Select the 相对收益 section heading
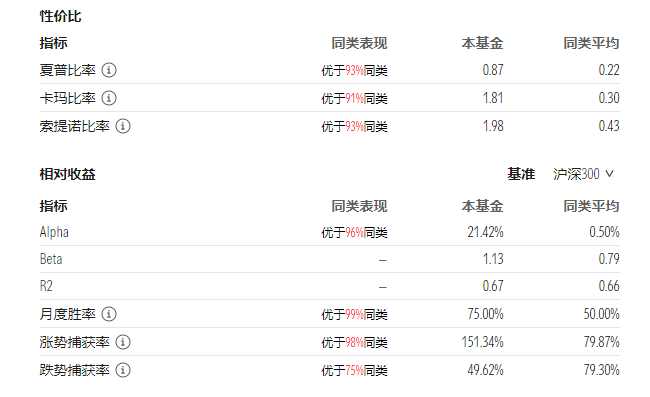650x397 pixels. pos(68,174)
